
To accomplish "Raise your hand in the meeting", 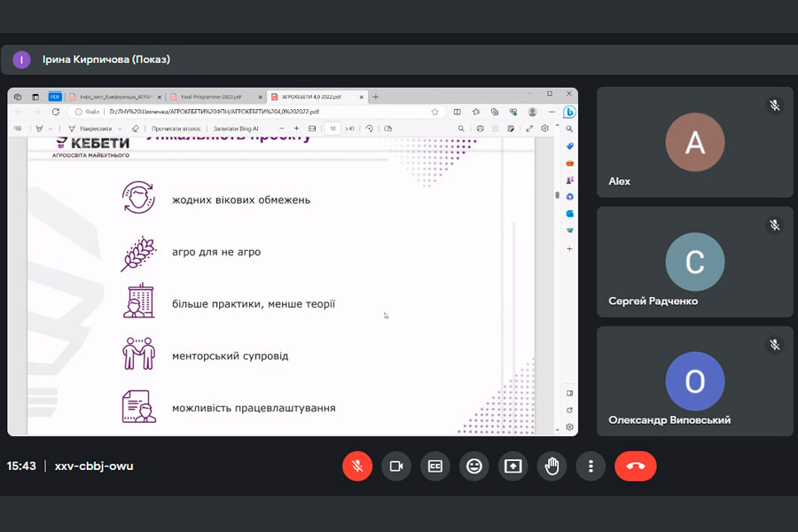I will tap(552, 465).
